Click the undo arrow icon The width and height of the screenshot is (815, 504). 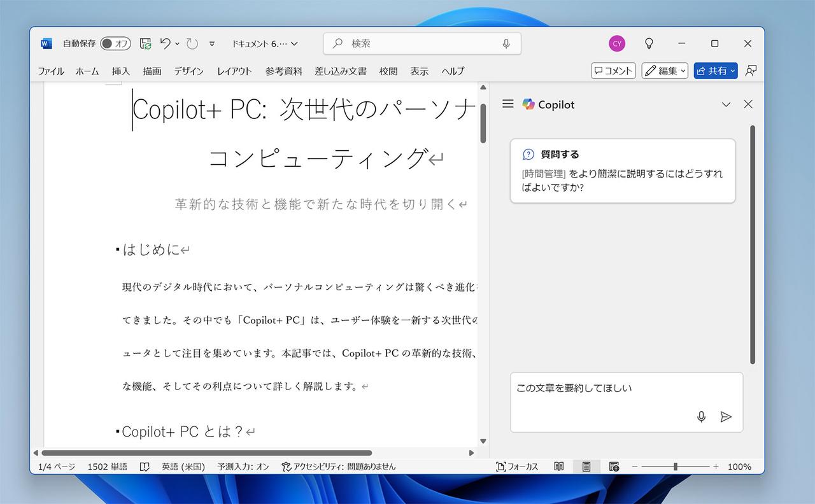166,43
